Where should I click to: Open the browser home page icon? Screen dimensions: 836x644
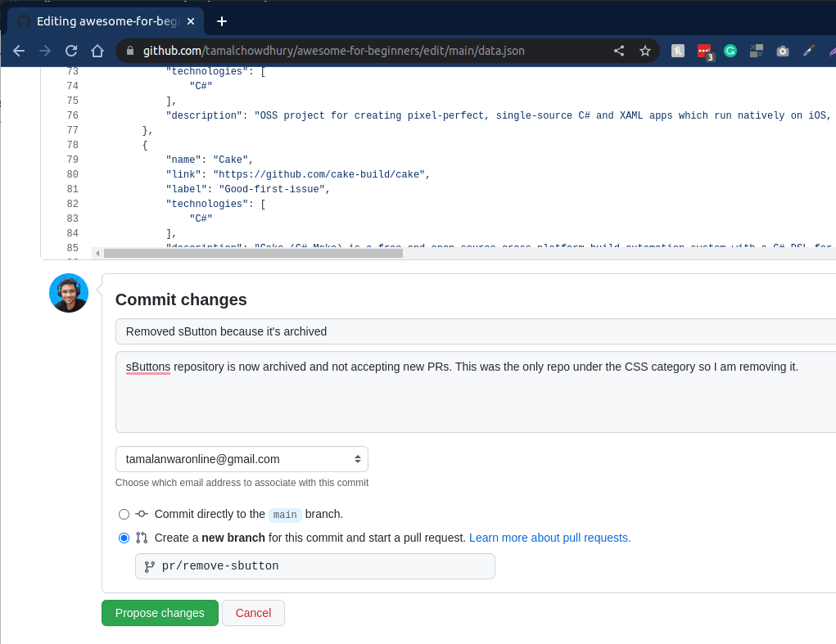pyautogui.click(x=97, y=51)
